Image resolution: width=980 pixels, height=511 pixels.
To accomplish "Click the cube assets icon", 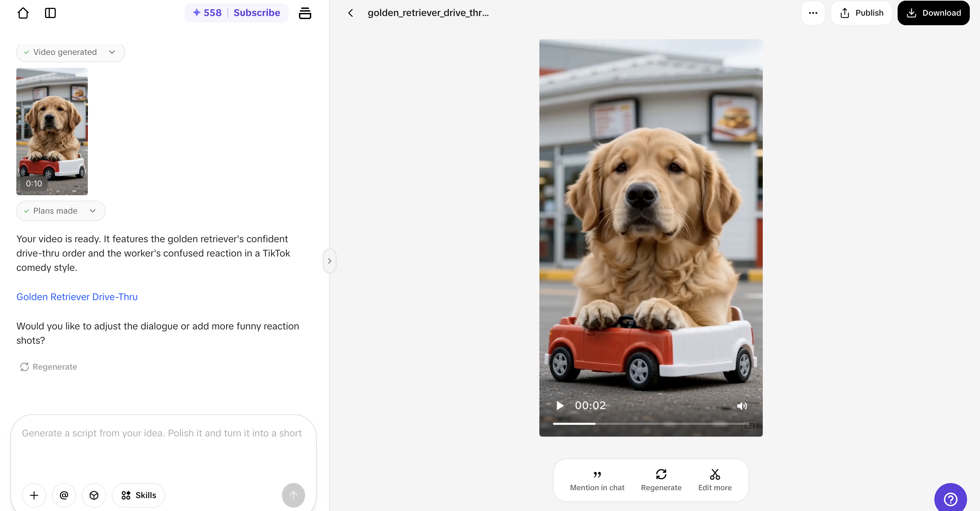I will click(94, 495).
